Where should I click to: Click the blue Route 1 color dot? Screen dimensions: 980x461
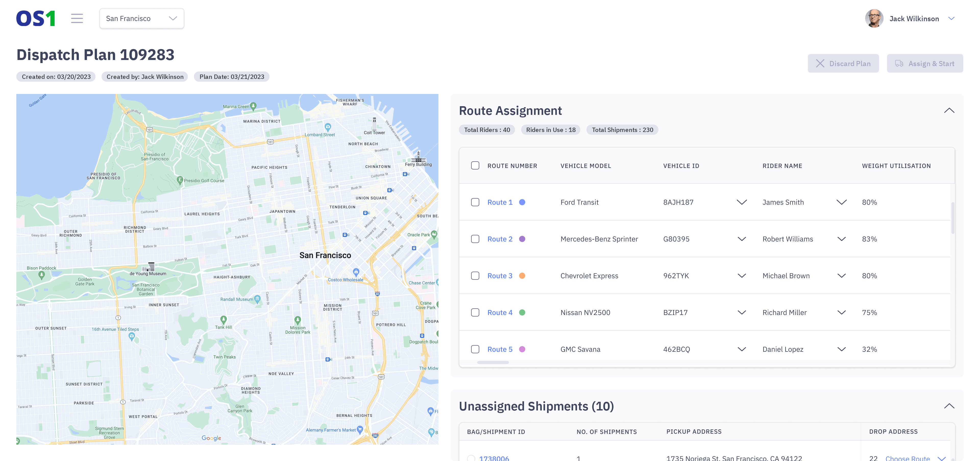[x=522, y=202]
